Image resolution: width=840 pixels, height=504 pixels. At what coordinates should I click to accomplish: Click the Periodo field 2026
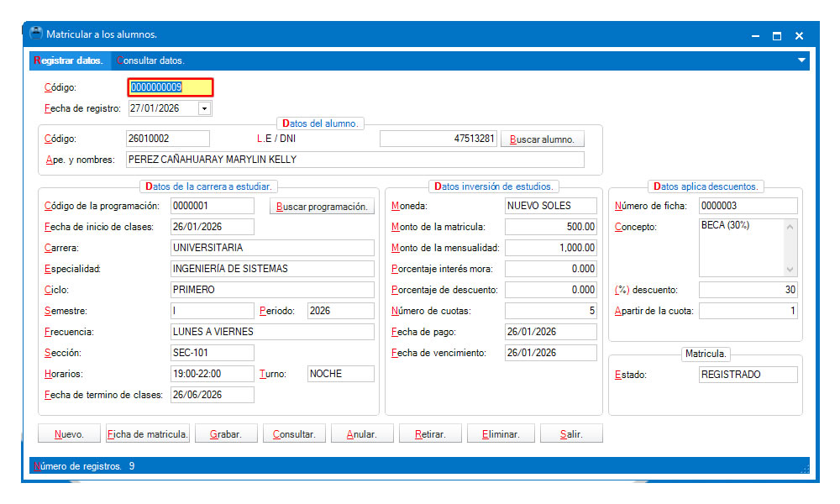(341, 311)
